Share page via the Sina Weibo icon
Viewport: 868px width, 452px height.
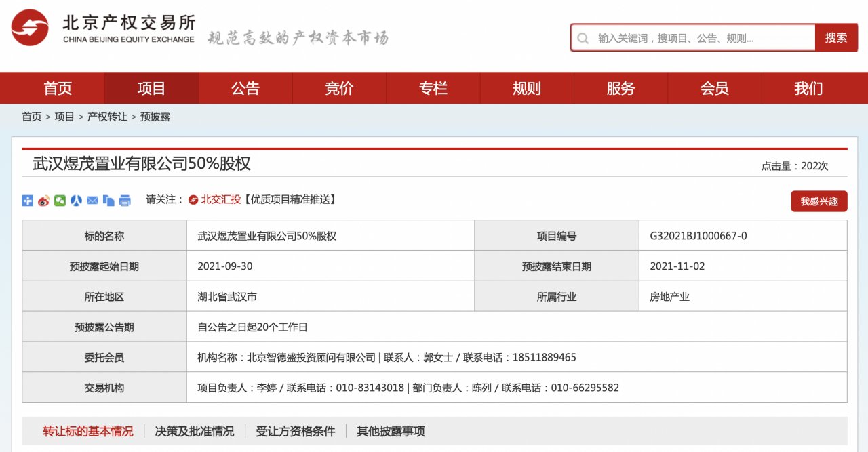[43, 200]
